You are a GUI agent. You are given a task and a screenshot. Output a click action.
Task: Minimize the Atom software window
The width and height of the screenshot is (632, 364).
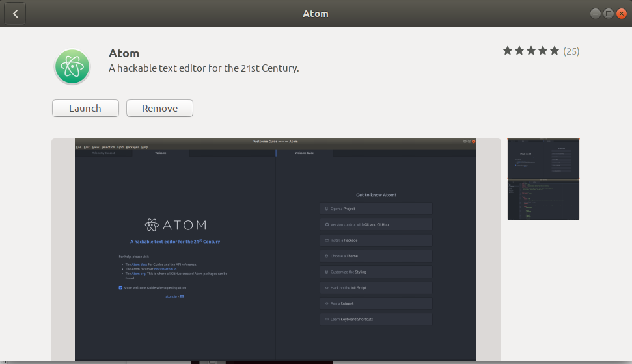(596, 14)
